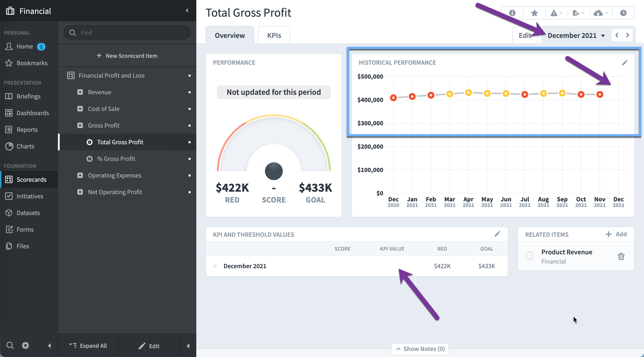
Task: Switch to the KPIs tab
Action: tap(274, 35)
